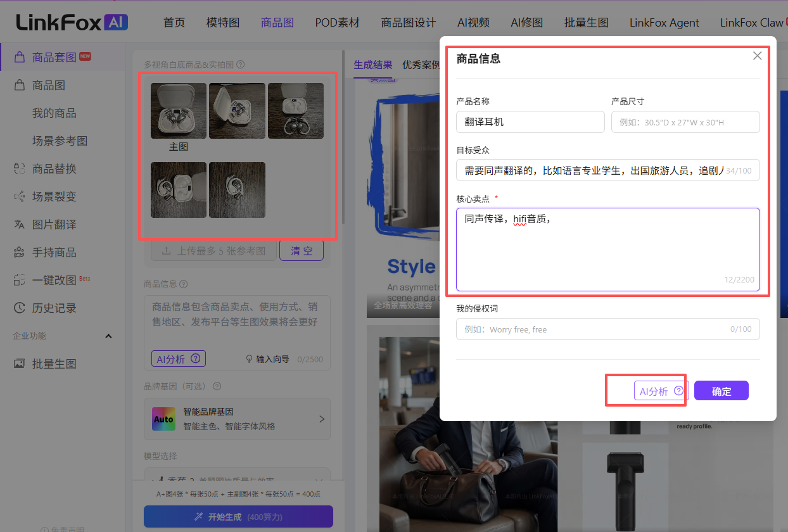The width and height of the screenshot is (788, 532).
Task: Open the 图片翻译 tool
Action: tap(54, 224)
